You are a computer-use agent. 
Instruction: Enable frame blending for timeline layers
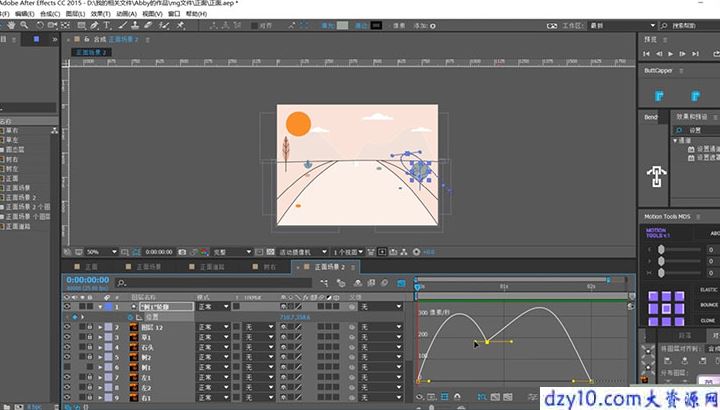tap(371, 283)
